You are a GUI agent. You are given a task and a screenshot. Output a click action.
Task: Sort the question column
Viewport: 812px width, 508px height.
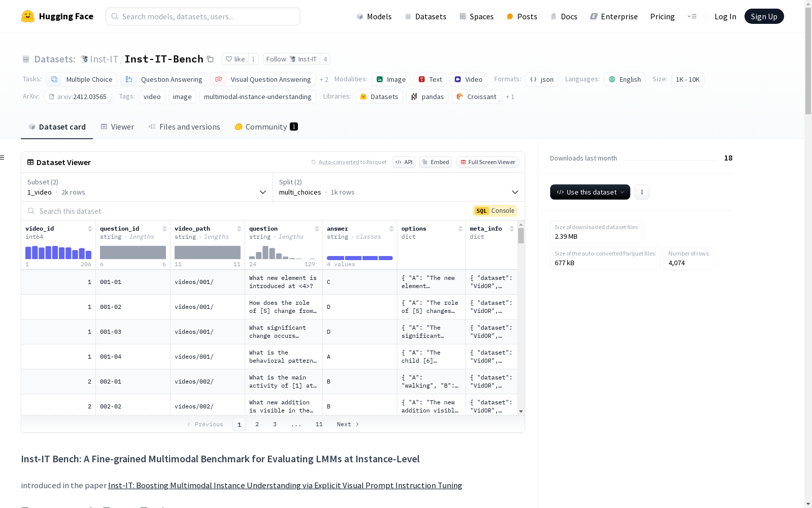[x=317, y=229]
